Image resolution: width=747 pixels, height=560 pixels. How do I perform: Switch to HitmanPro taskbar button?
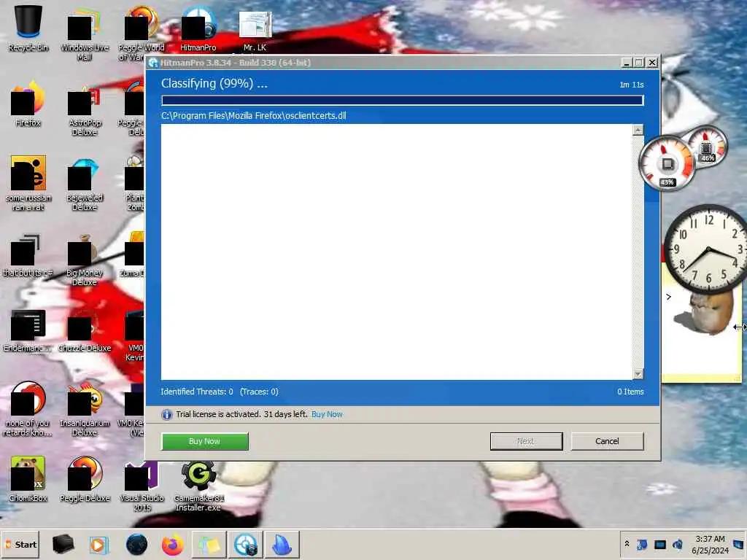coord(245,545)
